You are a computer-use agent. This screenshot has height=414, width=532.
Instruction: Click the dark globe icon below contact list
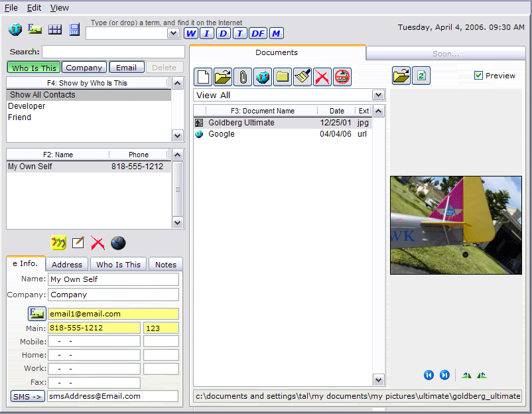[118, 243]
